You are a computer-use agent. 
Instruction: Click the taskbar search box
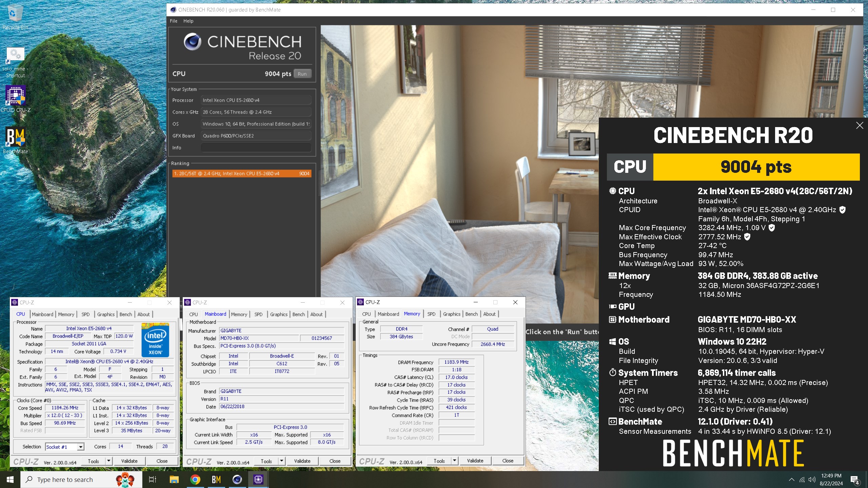(81, 480)
